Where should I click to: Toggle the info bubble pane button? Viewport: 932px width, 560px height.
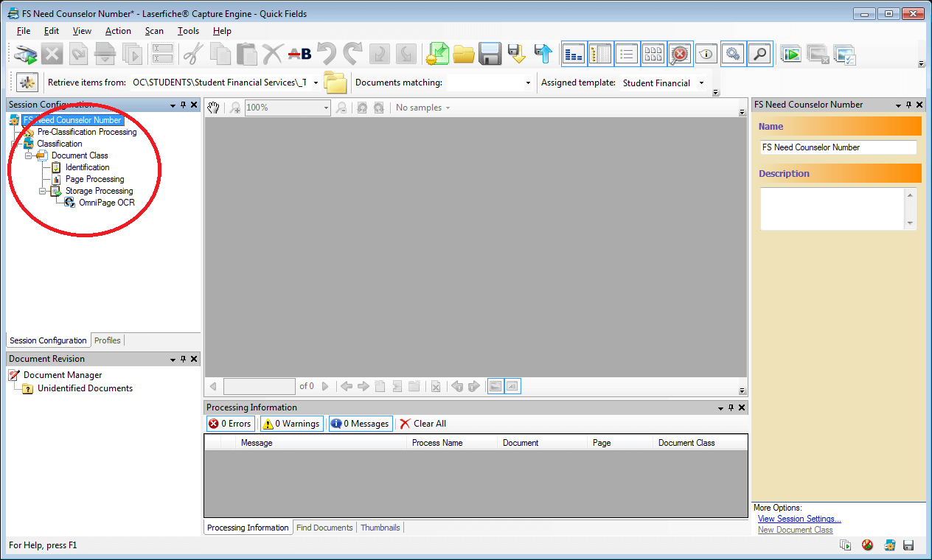pos(706,54)
